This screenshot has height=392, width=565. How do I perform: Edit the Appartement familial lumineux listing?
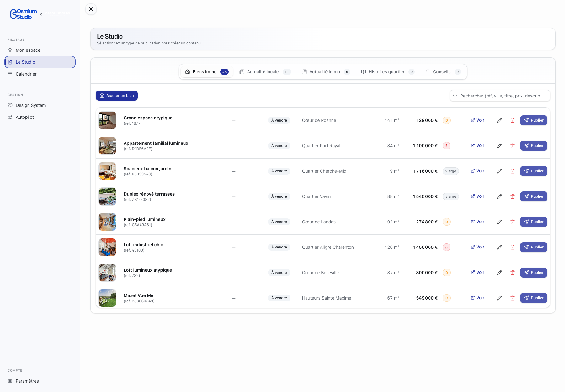[x=499, y=146]
